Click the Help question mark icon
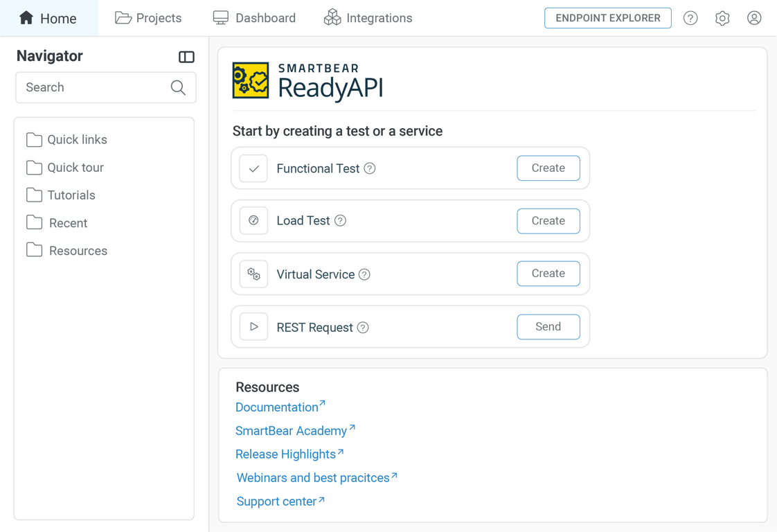The width and height of the screenshot is (777, 532). (690, 18)
